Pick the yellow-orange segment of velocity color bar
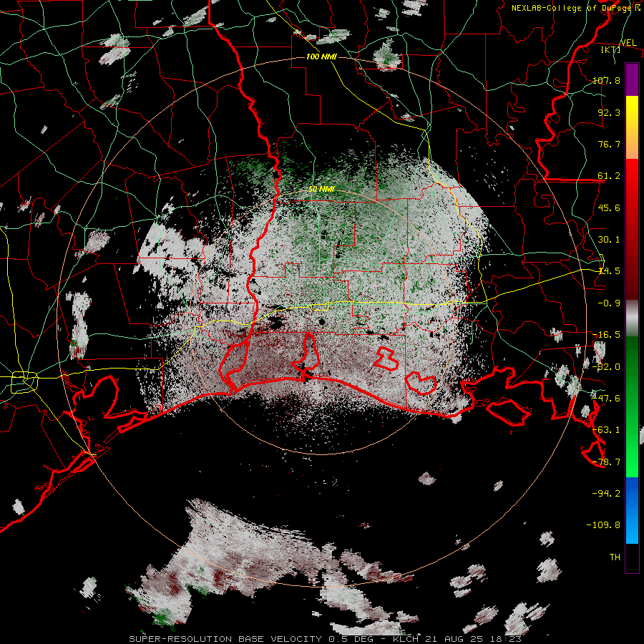Image resolution: width=644 pixels, height=644 pixels. tap(632, 127)
